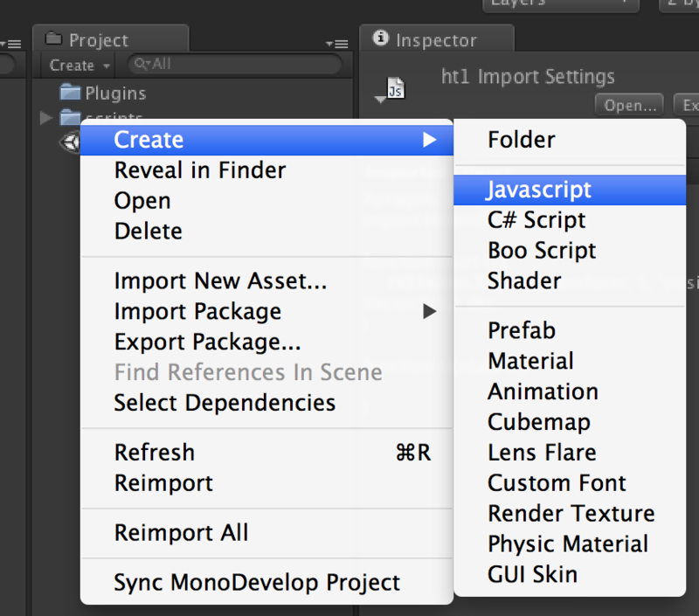The image size is (699, 616).
Task: Click the Inspector info icon on the tab
Action: click(x=380, y=39)
